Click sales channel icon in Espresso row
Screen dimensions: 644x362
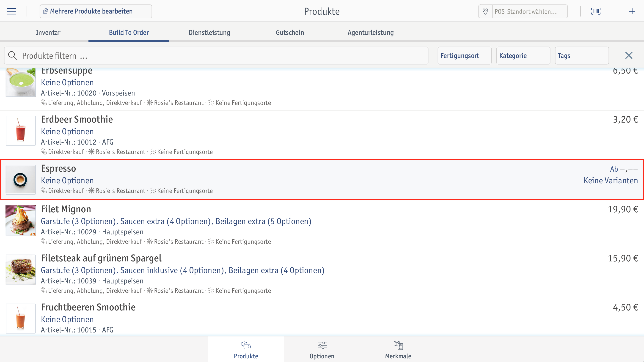click(x=44, y=190)
